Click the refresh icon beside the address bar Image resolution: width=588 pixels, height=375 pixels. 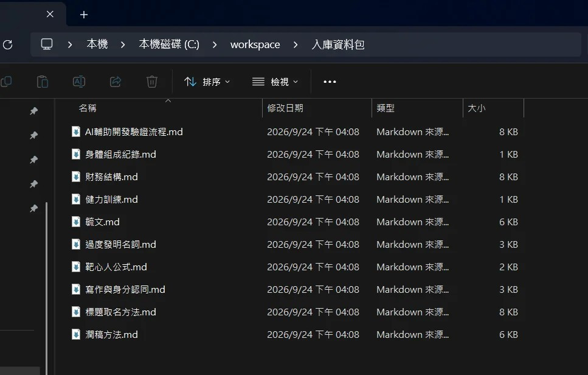pos(8,44)
